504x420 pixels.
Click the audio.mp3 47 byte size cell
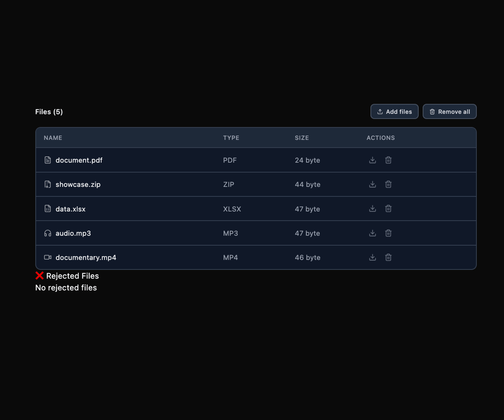pyautogui.click(x=307, y=234)
